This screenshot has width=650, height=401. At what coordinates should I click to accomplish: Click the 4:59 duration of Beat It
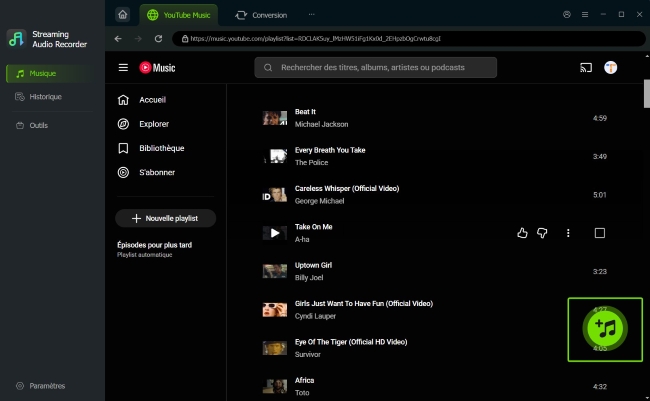599,118
